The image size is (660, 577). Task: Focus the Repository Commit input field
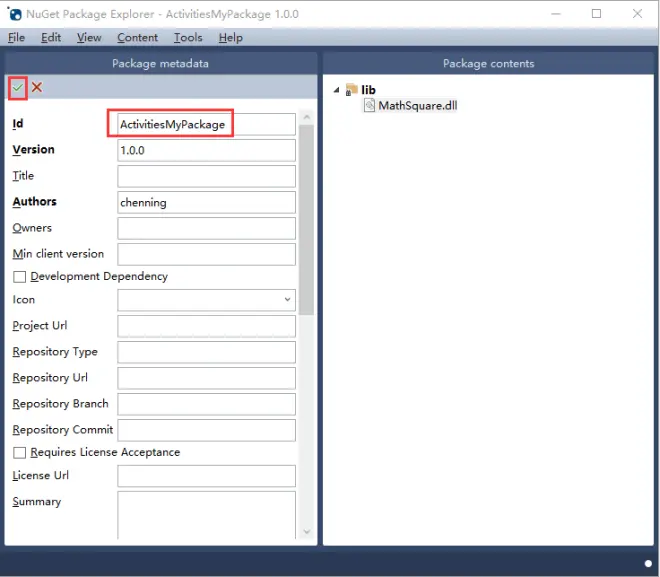206,431
